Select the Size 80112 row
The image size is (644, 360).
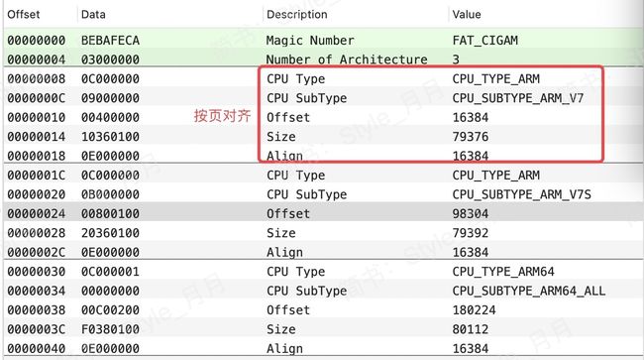point(322,329)
